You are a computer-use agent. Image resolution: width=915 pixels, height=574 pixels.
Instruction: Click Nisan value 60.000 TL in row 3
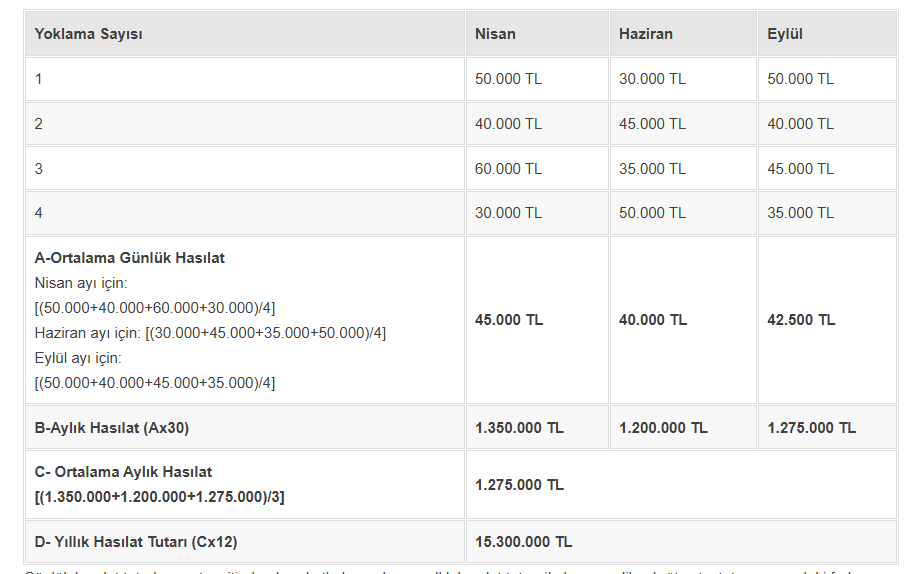[x=508, y=169]
